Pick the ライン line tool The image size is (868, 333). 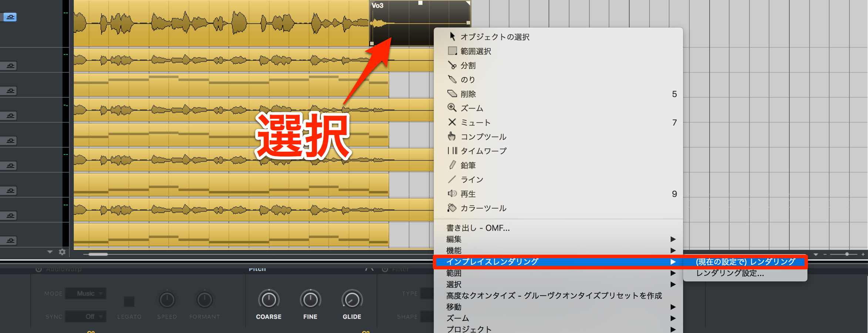point(559,179)
